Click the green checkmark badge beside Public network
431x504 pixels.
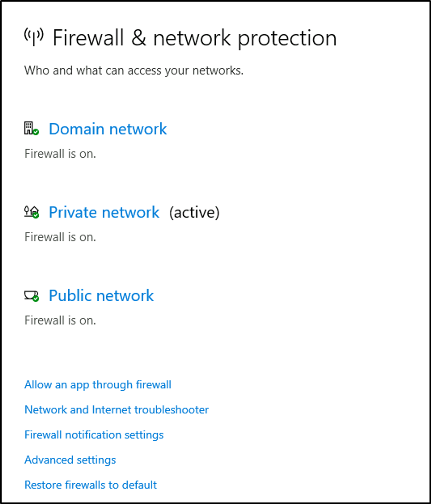pyautogui.click(x=36, y=299)
